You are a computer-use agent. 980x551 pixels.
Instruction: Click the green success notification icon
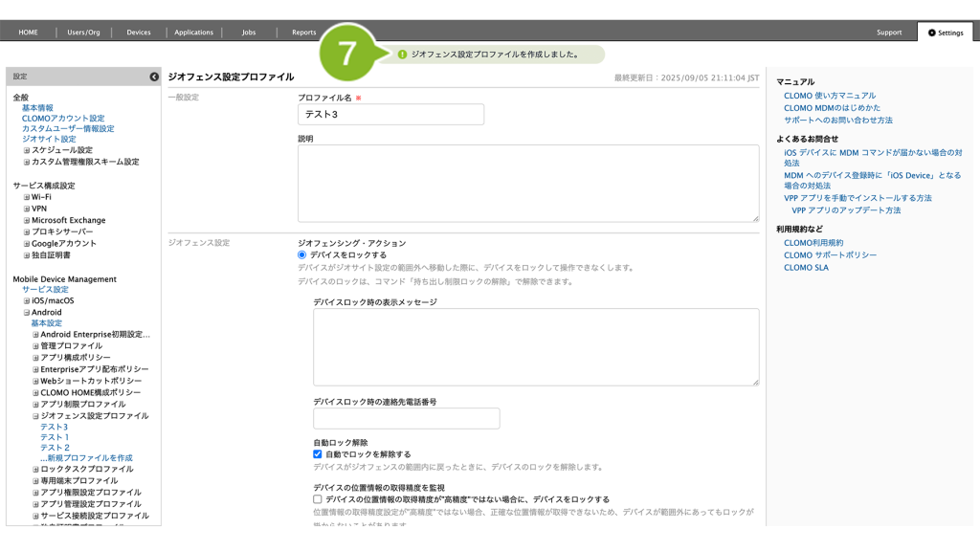coord(402,55)
